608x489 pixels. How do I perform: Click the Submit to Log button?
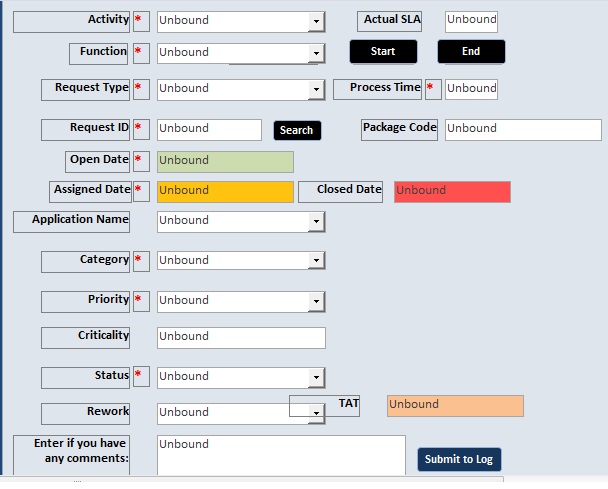(x=459, y=460)
